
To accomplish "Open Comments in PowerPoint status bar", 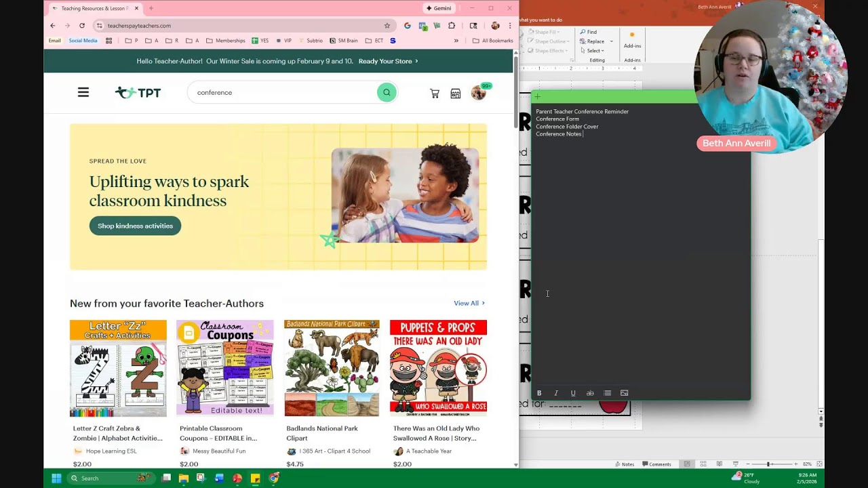I will [656, 464].
